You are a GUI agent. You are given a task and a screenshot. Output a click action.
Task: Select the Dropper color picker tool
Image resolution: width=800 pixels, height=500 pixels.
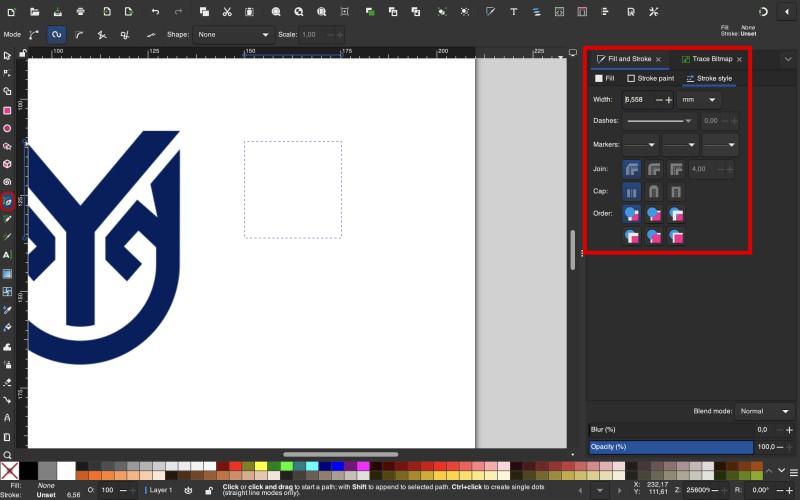tap(7, 310)
